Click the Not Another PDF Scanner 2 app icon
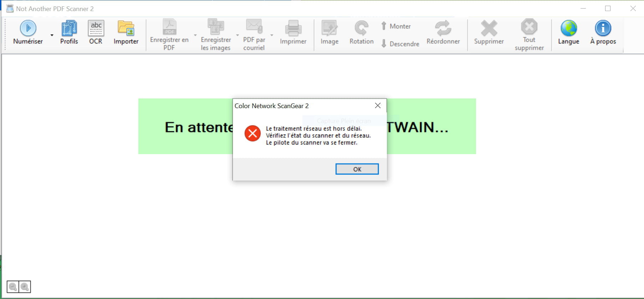The height and width of the screenshot is (299, 644). click(10, 9)
